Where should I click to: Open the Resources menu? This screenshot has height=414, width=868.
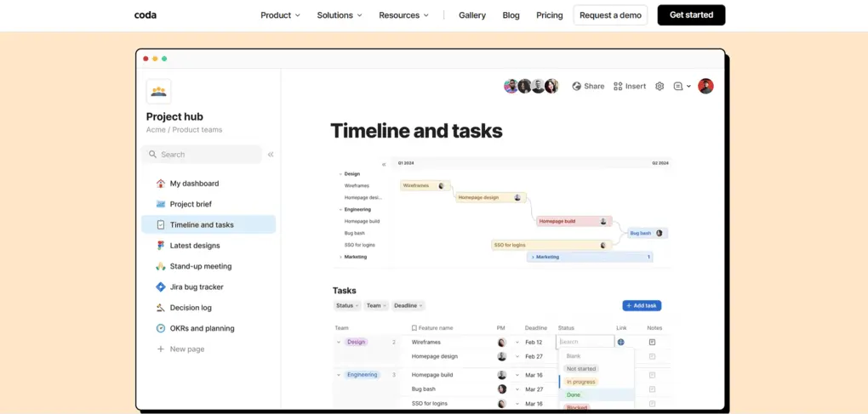point(403,15)
